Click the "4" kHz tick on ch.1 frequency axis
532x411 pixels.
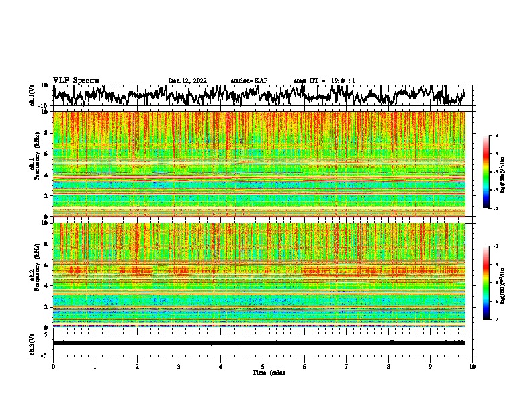(x=46, y=175)
